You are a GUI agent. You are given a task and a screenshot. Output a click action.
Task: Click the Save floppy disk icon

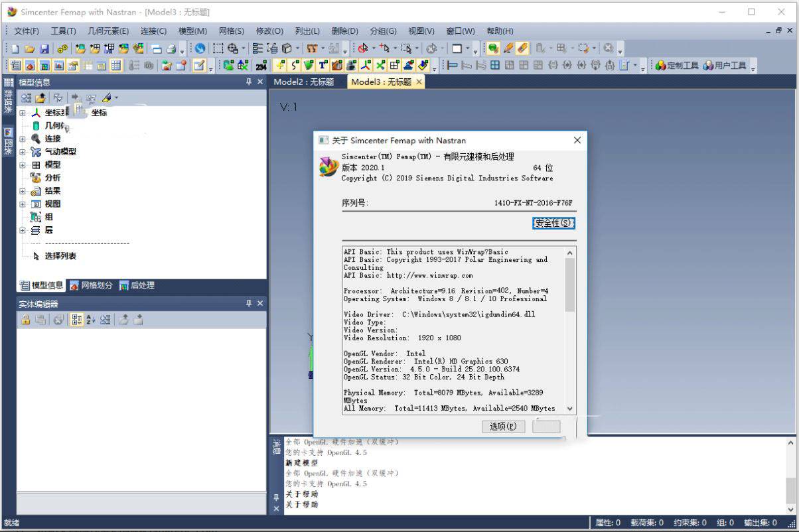[x=44, y=48]
